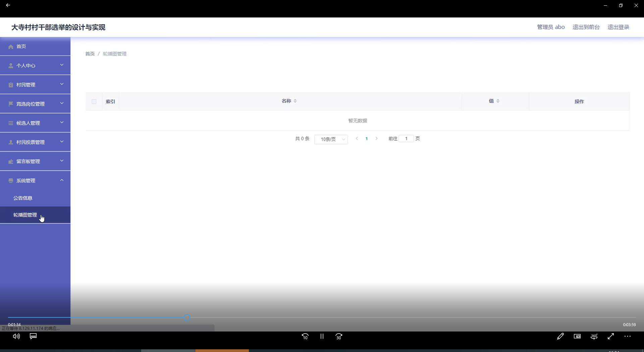Select 轮播图管理 submenu item
Image resolution: width=644 pixels, height=352 pixels.
click(35, 215)
